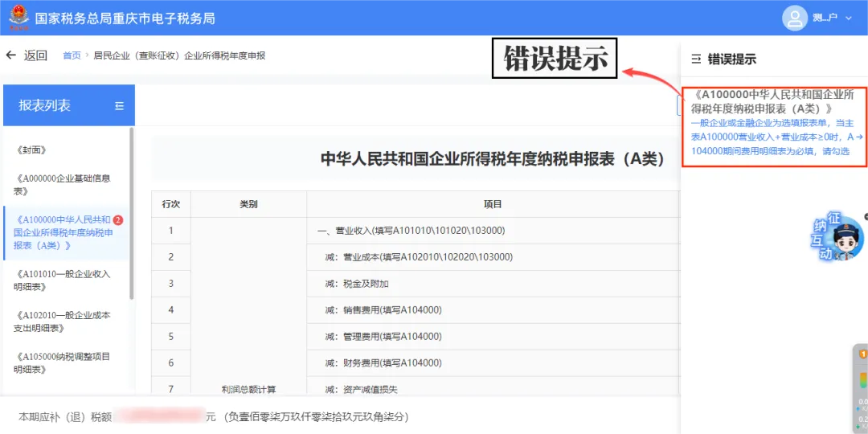
Task: Select the 《封面》 report item
Action: [x=31, y=150]
